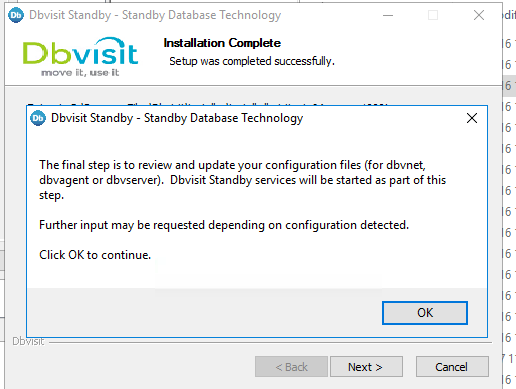Screen dimensions: 516x389
Task: Close the configuration message dialog with its X
Action: (472, 118)
